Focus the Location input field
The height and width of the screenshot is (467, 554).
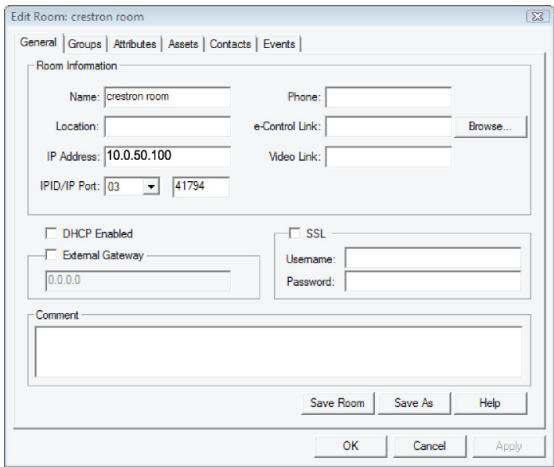pyautogui.click(x=167, y=126)
